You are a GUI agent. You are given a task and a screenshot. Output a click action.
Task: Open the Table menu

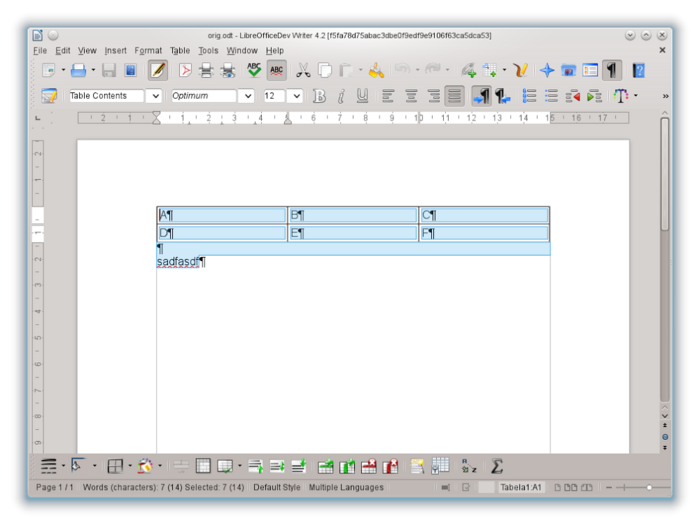coord(180,50)
